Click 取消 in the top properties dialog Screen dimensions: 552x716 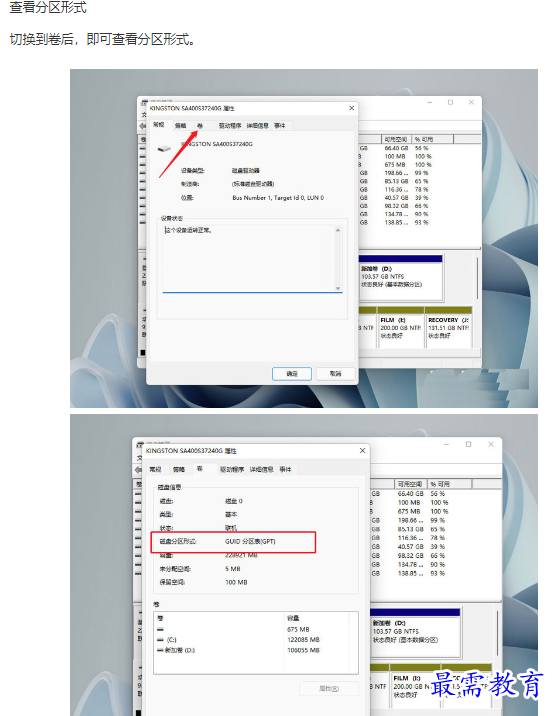point(336,374)
